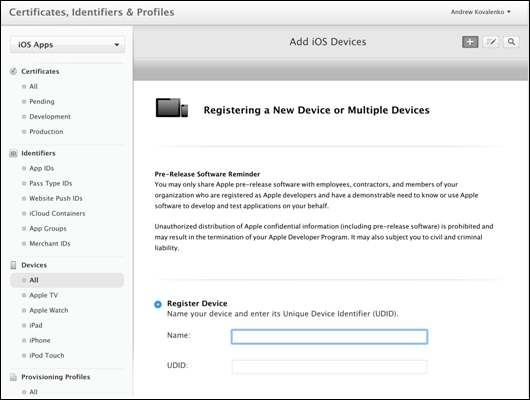The width and height of the screenshot is (530, 400).
Task: Click the Register Device label
Action: click(197, 303)
